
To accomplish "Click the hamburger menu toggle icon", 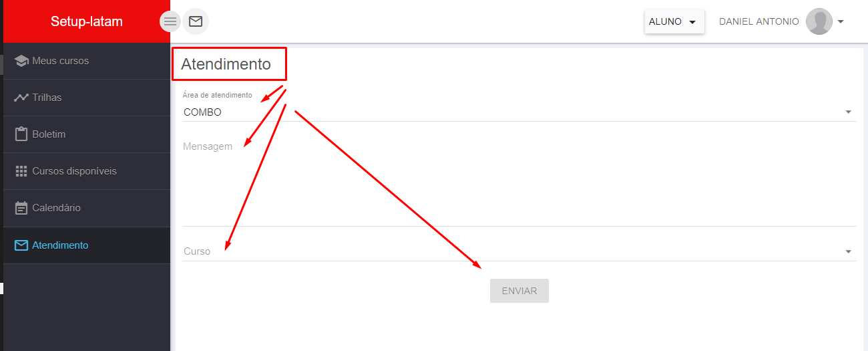I will pyautogui.click(x=170, y=21).
